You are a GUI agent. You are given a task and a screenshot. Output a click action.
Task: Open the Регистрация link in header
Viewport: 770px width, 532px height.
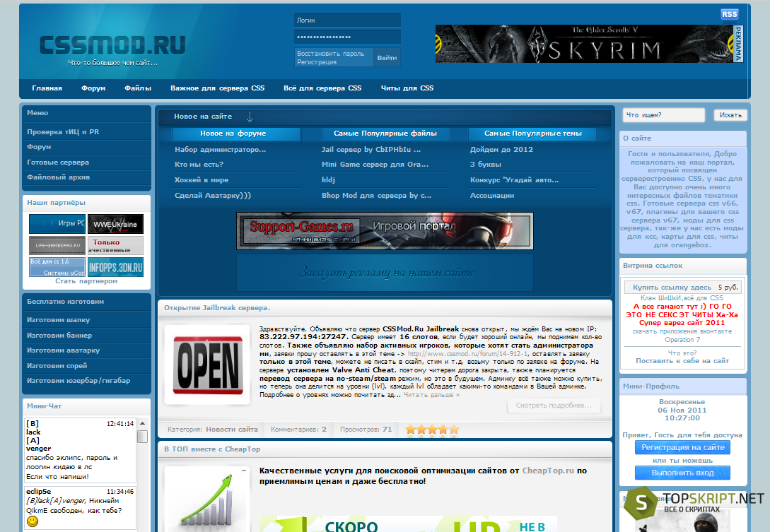(x=317, y=62)
